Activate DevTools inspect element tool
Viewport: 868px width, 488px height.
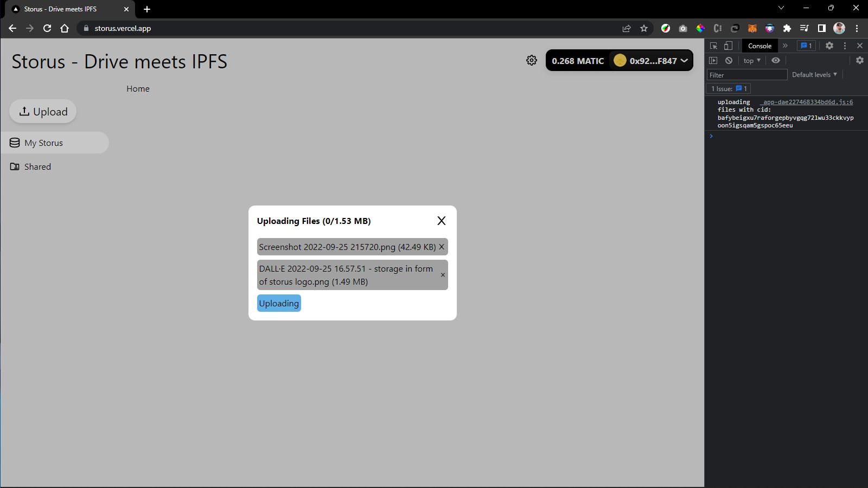(714, 46)
